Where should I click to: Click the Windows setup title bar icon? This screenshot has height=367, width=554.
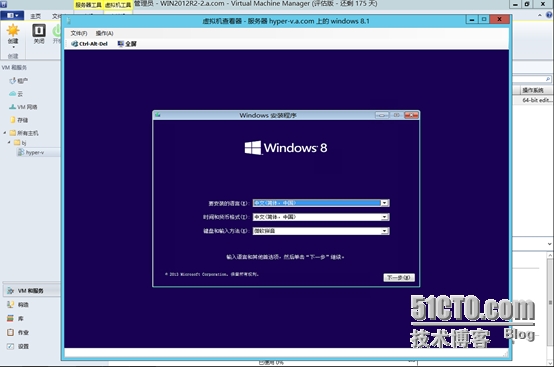[158, 115]
